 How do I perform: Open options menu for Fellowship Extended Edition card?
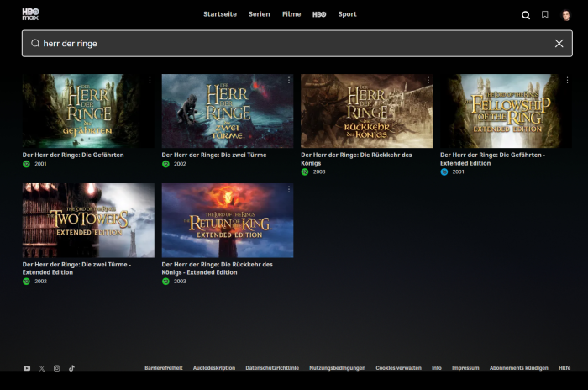[567, 80]
